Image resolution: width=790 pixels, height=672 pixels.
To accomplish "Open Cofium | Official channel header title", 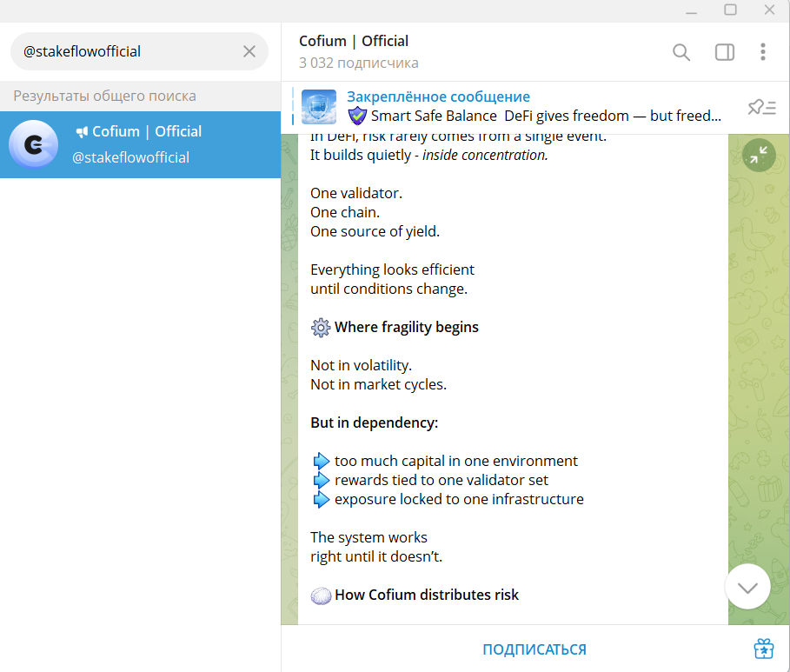I will click(354, 41).
